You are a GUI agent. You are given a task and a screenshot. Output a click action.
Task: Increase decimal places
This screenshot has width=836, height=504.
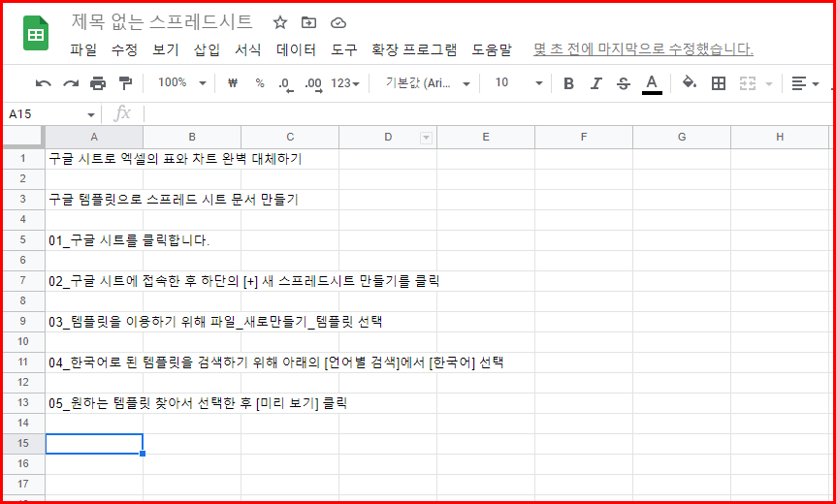pyautogui.click(x=313, y=84)
